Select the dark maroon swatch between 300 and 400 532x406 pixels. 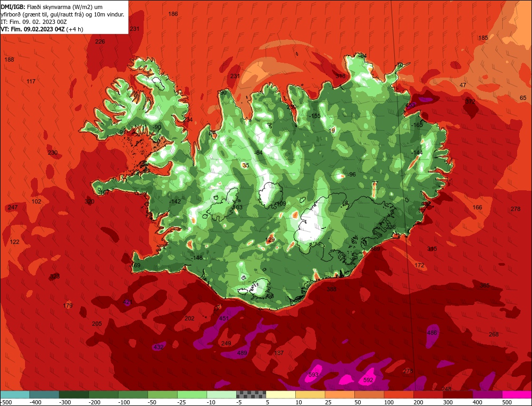click(x=458, y=394)
